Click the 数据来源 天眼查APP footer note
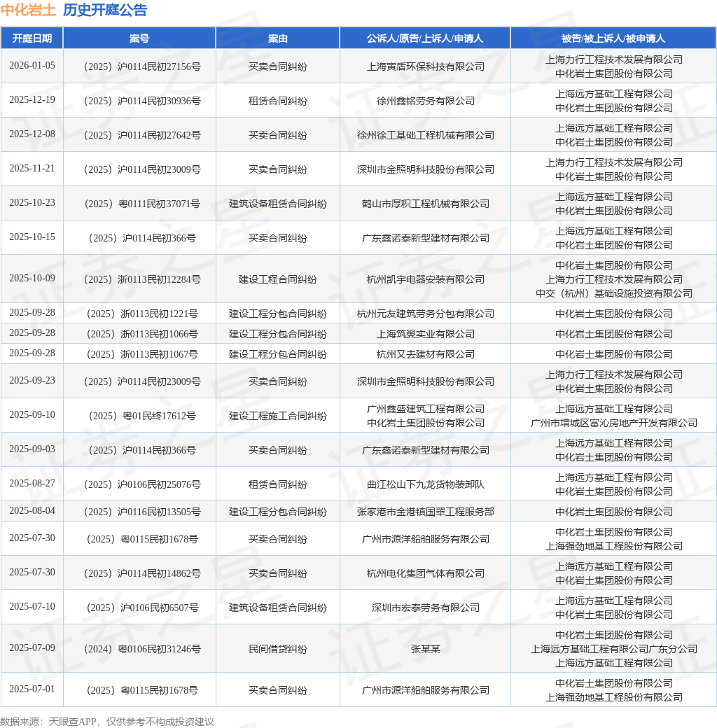 107,722
